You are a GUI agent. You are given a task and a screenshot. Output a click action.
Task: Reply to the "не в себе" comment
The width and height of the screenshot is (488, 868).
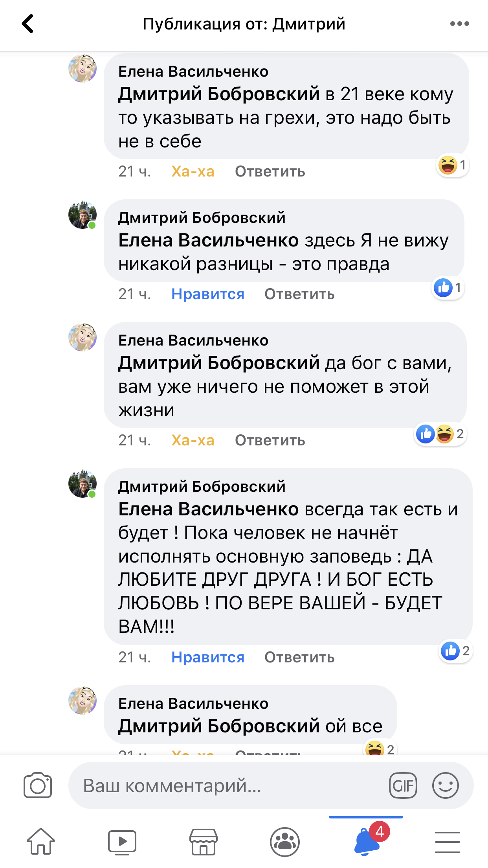270,171
